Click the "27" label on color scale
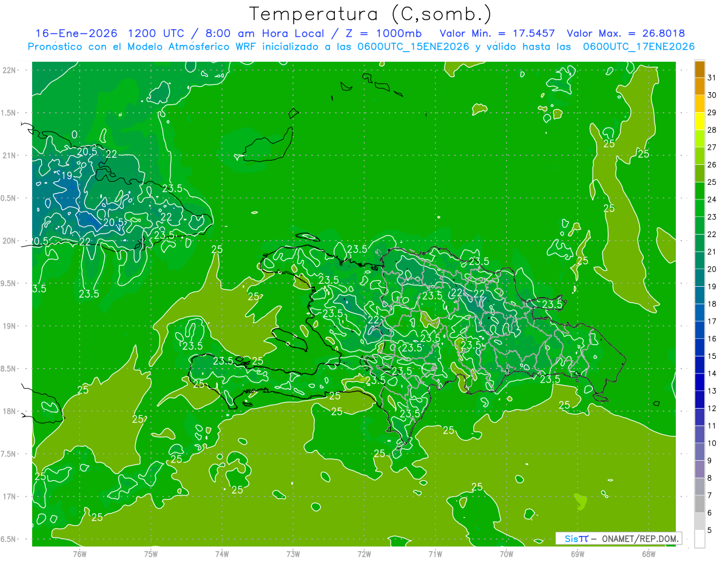 (x=712, y=147)
